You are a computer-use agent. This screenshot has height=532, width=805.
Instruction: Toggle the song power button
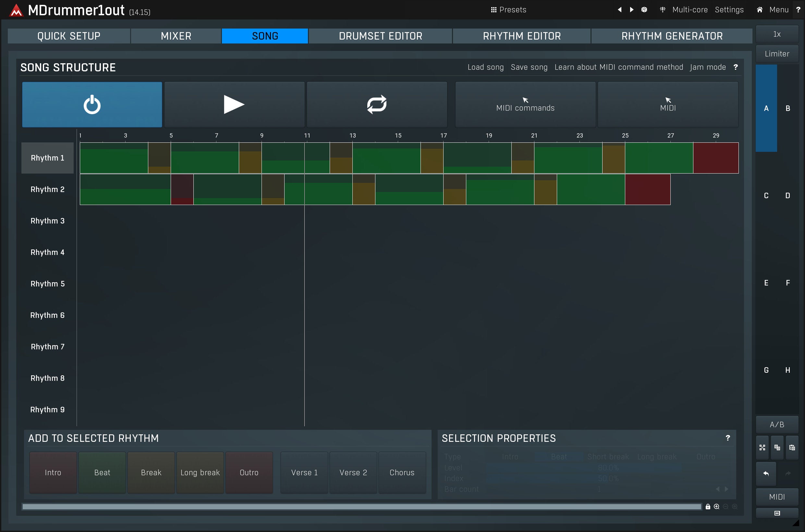click(92, 104)
